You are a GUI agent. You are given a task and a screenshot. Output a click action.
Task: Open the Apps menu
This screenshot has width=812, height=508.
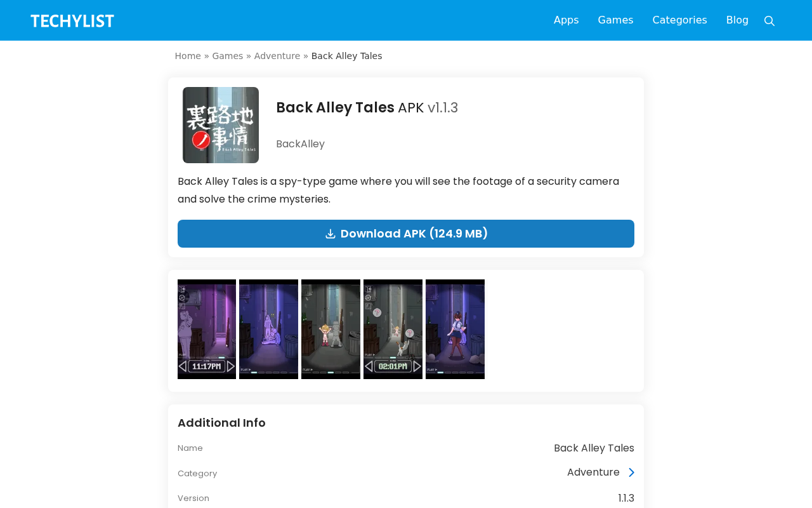[566, 20]
